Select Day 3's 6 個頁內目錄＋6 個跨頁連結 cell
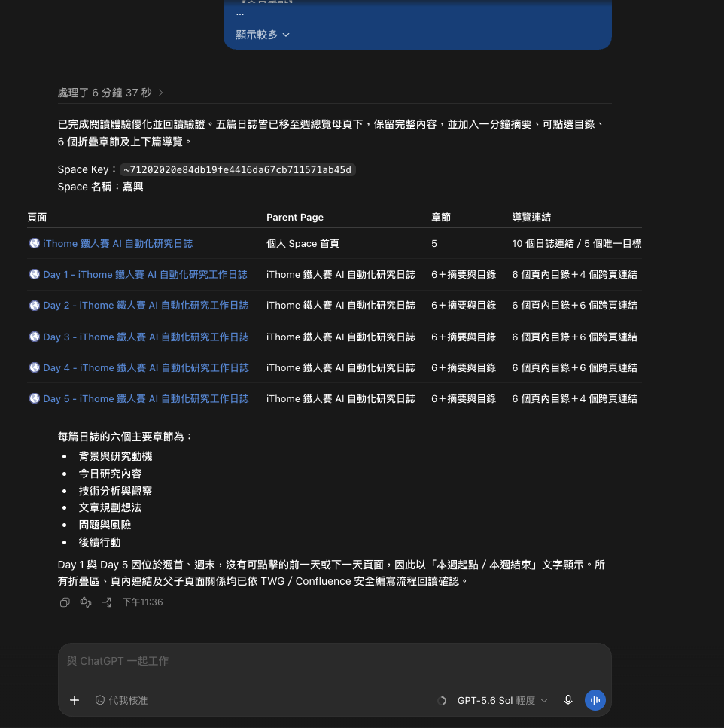724x728 pixels. [574, 337]
